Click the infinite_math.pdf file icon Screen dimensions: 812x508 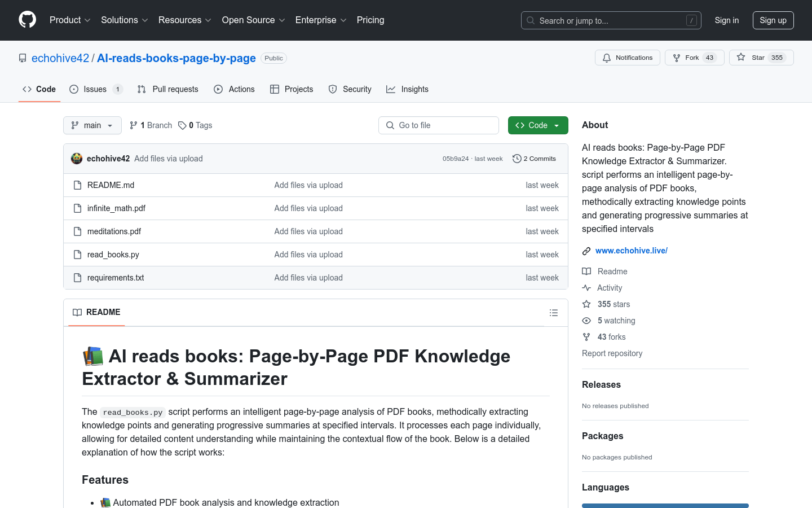click(x=78, y=208)
